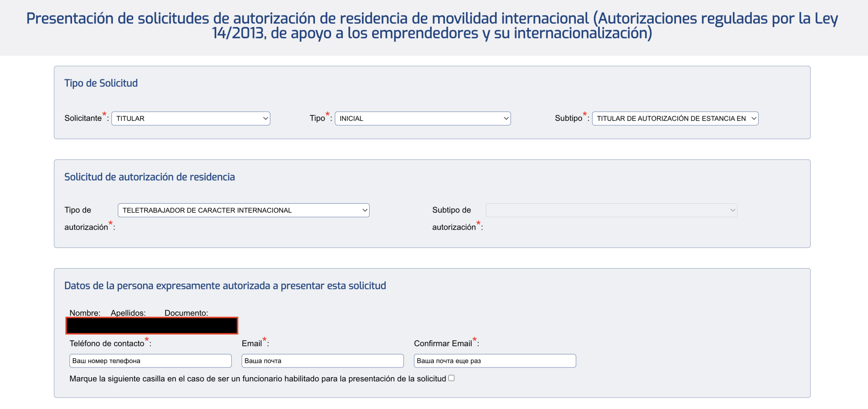This screenshot has width=868, height=409.
Task: Expand the Tipo dropdown set to INICIAL
Action: coord(423,118)
